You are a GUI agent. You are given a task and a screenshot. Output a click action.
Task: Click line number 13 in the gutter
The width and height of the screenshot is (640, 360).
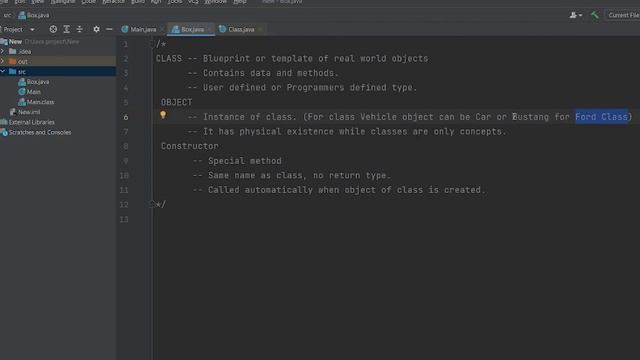point(124,220)
